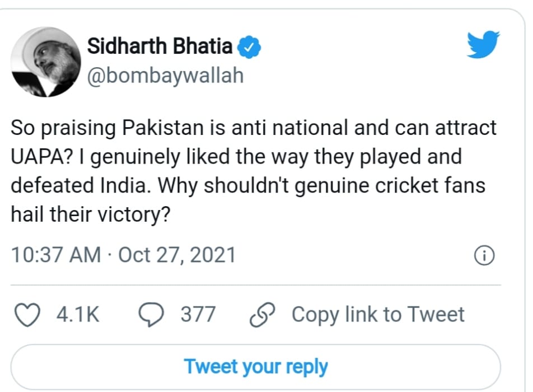The width and height of the screenshot is (533, 392).
Task: Click the reply speech bubble icon
Action: coord(151,315)
